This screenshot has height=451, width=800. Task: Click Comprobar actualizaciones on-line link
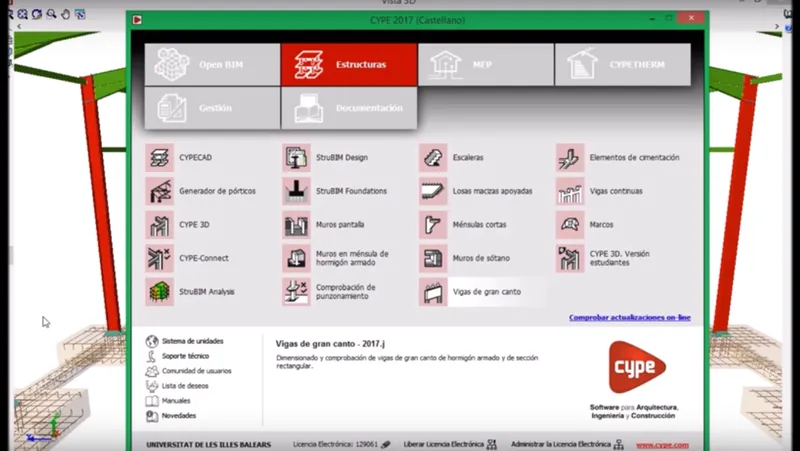[x=630, y=317]
